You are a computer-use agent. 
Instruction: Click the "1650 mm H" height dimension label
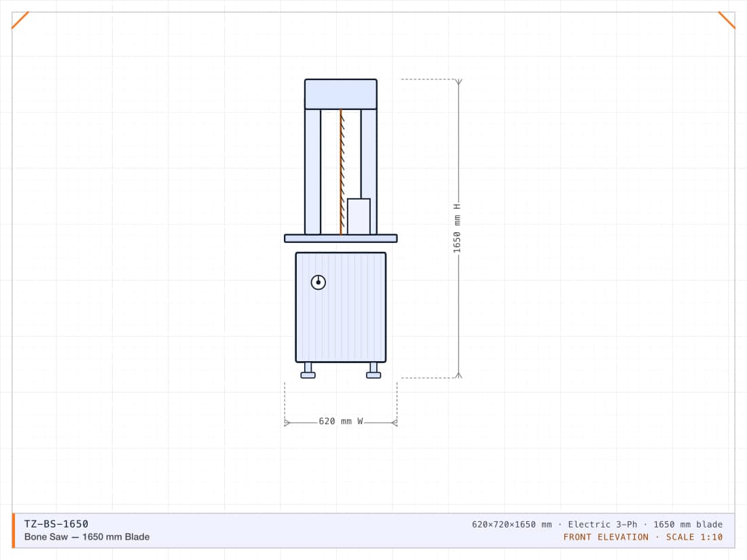click(x=457, y=228)
